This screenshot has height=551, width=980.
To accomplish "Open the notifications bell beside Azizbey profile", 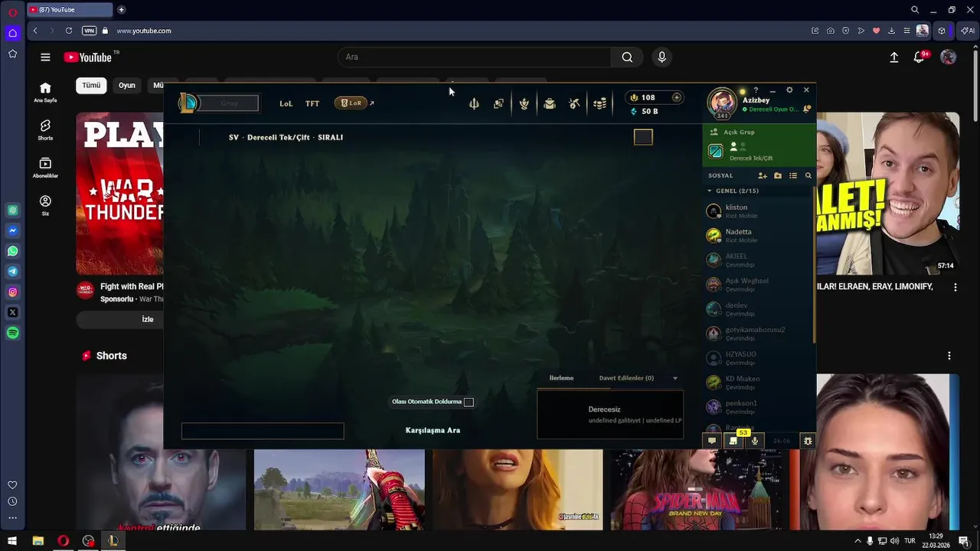I will pos(807,109).
